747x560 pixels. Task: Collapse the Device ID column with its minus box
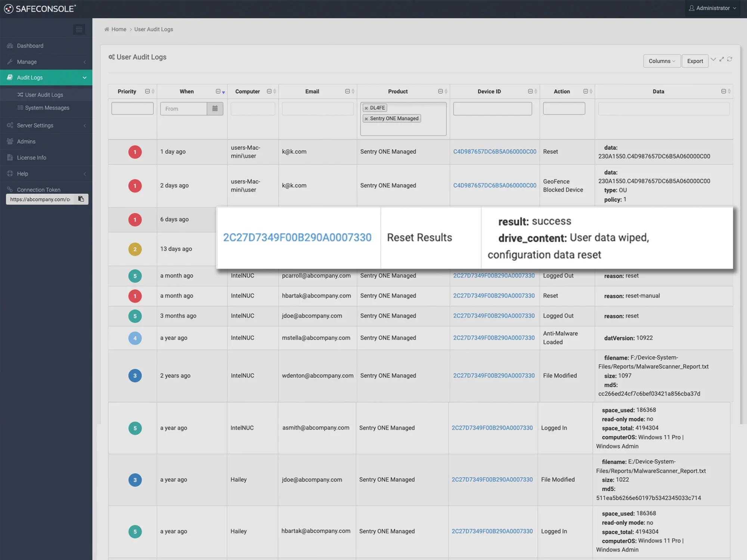[530, 91]
